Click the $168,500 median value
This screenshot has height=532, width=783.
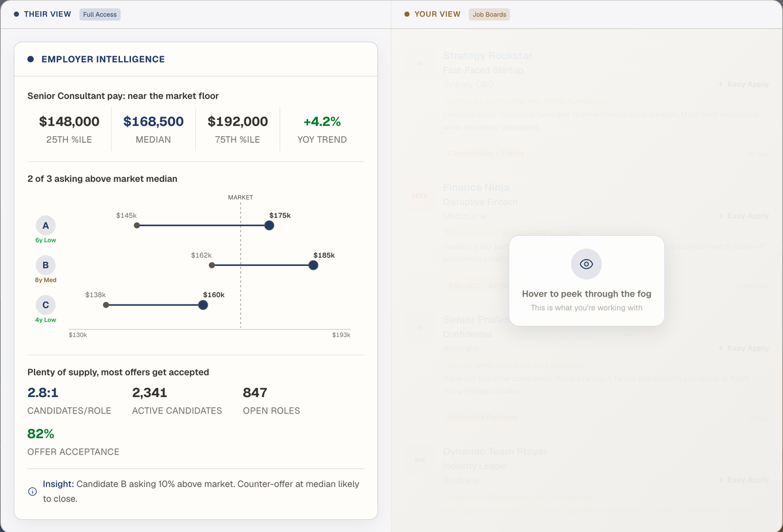[x=153, y=121]
